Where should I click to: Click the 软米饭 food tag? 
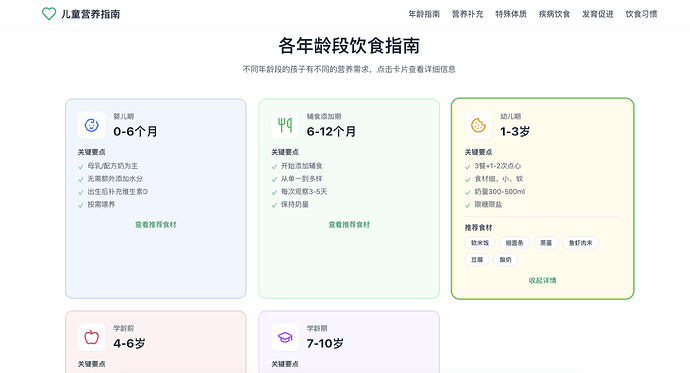point(480,243)
